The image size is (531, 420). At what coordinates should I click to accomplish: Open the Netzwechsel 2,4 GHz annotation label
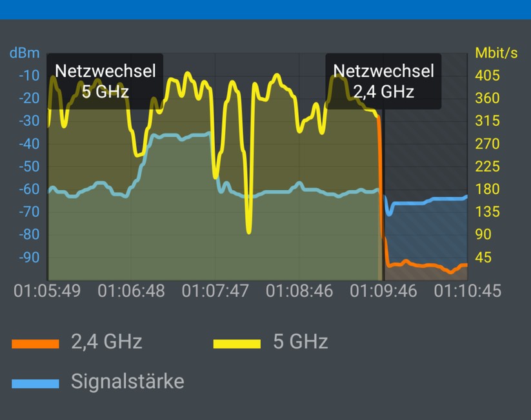pyautogui.click(x=383, y=81)
